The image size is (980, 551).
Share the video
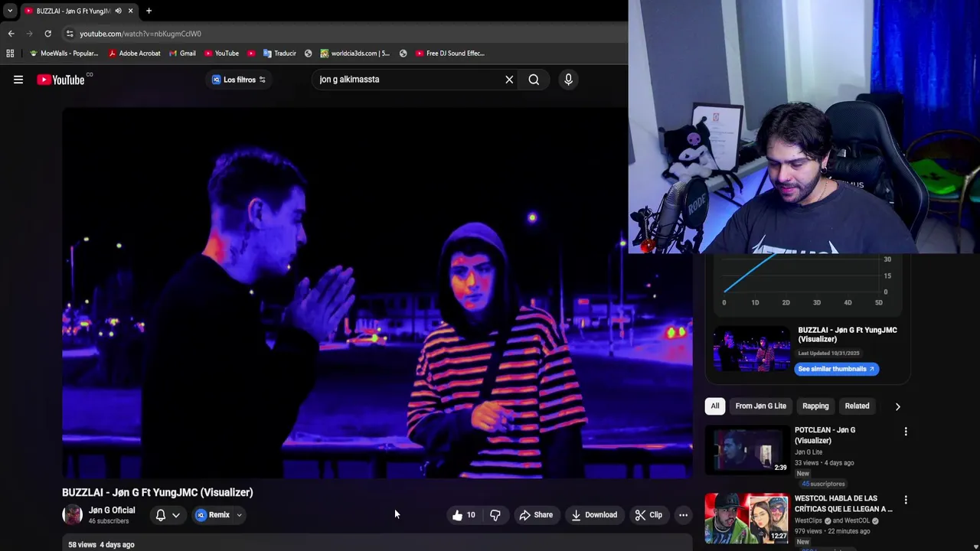(535, 515)
